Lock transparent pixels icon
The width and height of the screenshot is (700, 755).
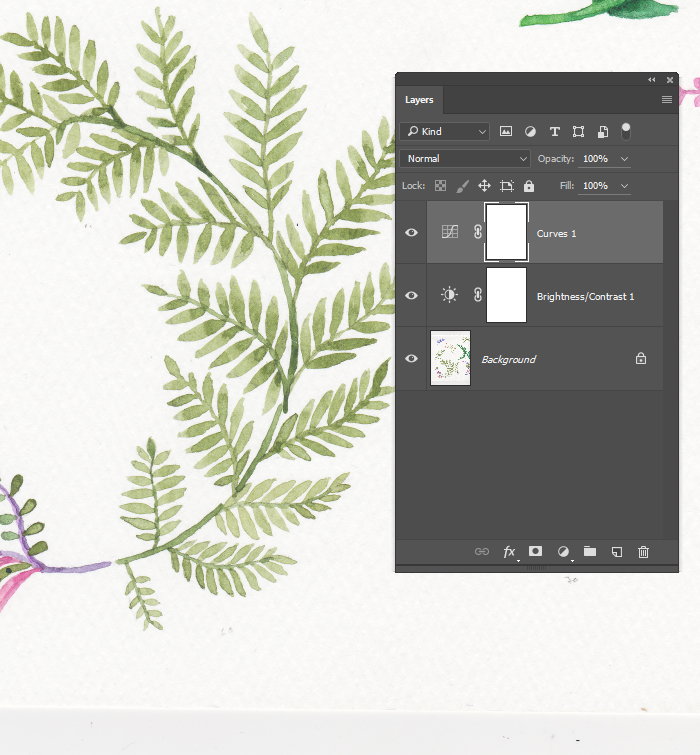pos(439,186)
